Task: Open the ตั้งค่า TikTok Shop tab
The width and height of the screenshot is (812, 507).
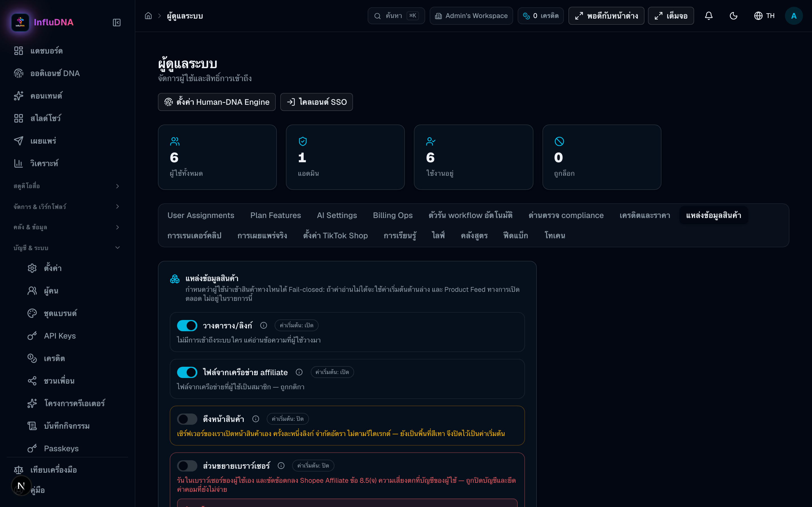Action: point(336,235)
